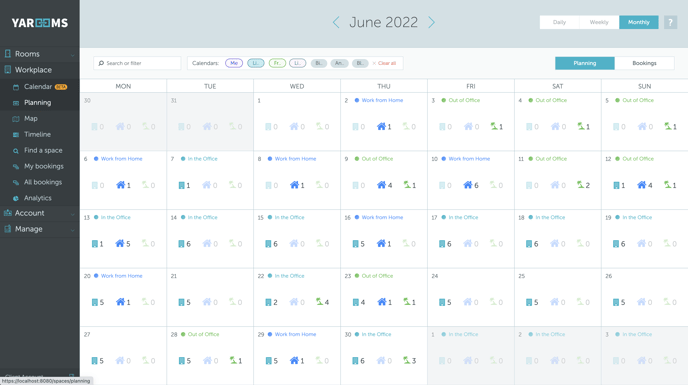The height and width of the screenshot is (385, 688).
Task: Open Analytics in sidebar
Action: point(39,198)
